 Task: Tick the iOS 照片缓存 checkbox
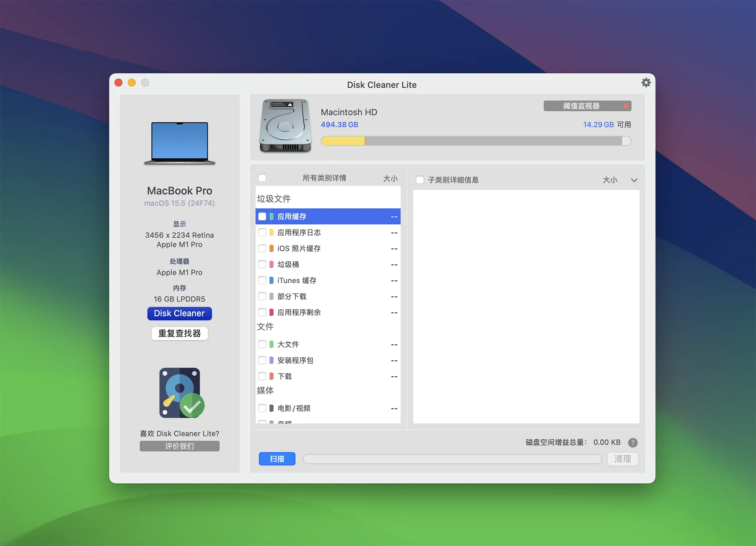262,248
